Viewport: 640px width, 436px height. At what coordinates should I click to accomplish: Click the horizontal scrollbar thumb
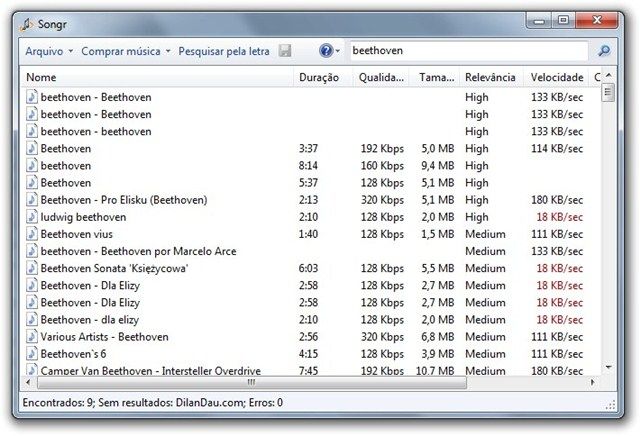tap(252, 383)
